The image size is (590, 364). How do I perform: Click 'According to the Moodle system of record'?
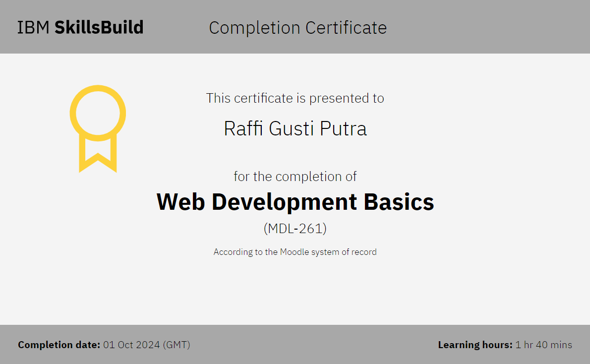pos(295,252)
